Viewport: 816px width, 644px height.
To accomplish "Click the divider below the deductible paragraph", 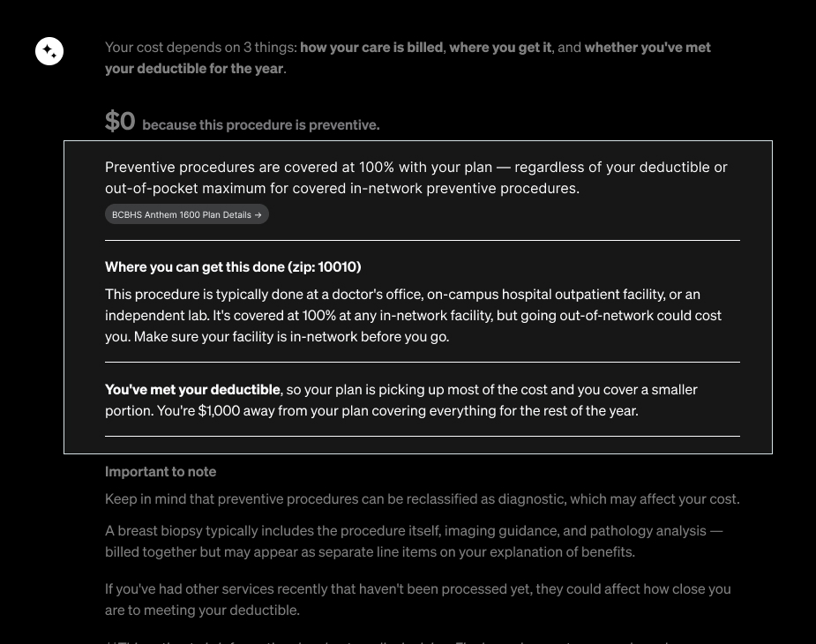I will 423,437.
